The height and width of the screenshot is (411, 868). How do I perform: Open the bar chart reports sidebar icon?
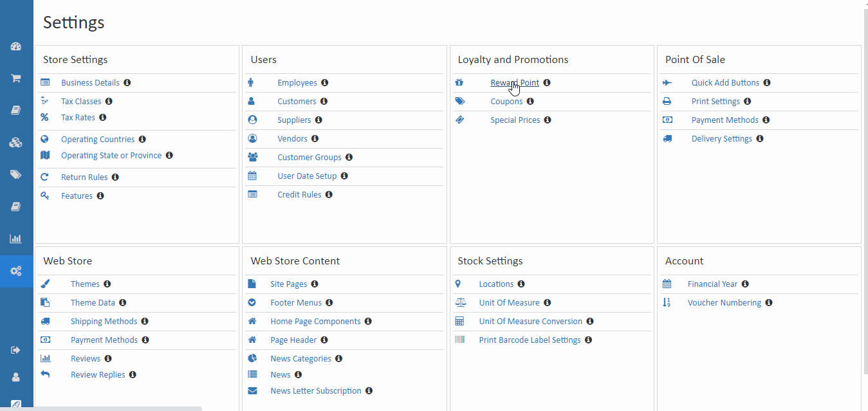coord(16,239)
